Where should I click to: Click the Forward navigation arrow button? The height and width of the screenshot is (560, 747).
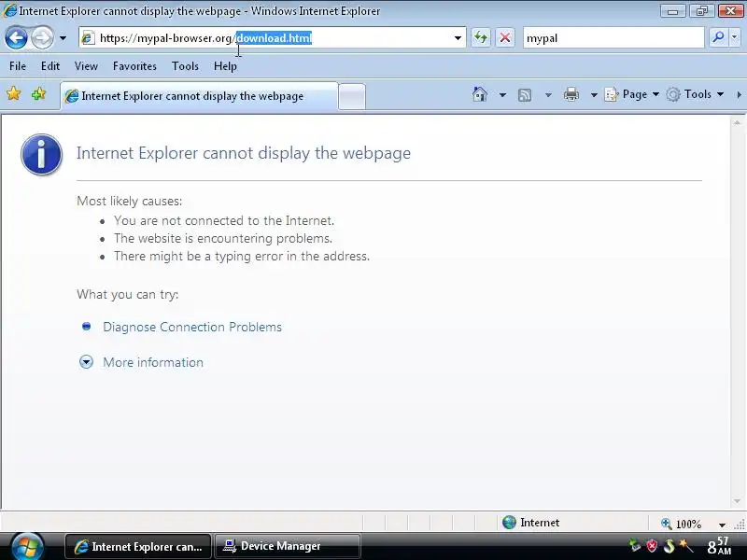pos(42,38)
